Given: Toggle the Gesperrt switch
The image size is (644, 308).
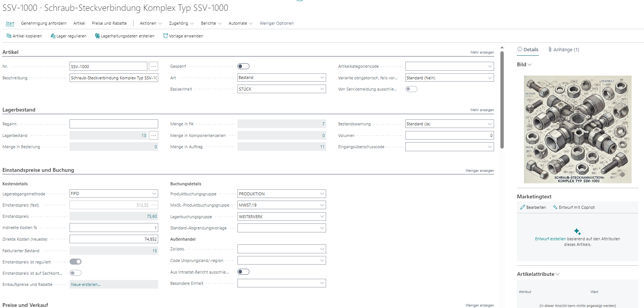Looking at the screenshot, I should point(243,66).
